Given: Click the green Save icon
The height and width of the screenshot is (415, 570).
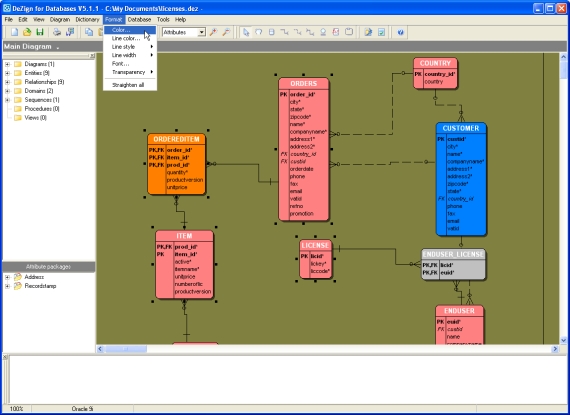Looking at the screenshot, I should click(40, 32).
